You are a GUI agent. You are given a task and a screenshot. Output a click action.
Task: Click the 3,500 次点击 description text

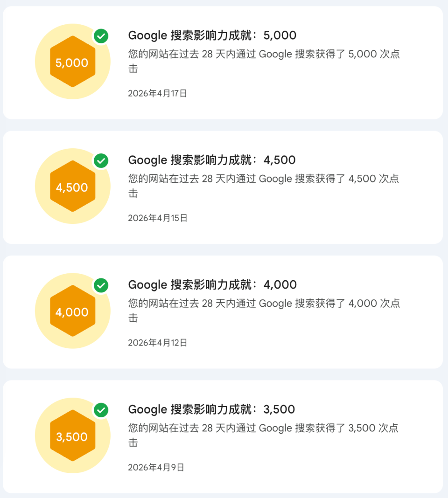(x=263, y=435)
